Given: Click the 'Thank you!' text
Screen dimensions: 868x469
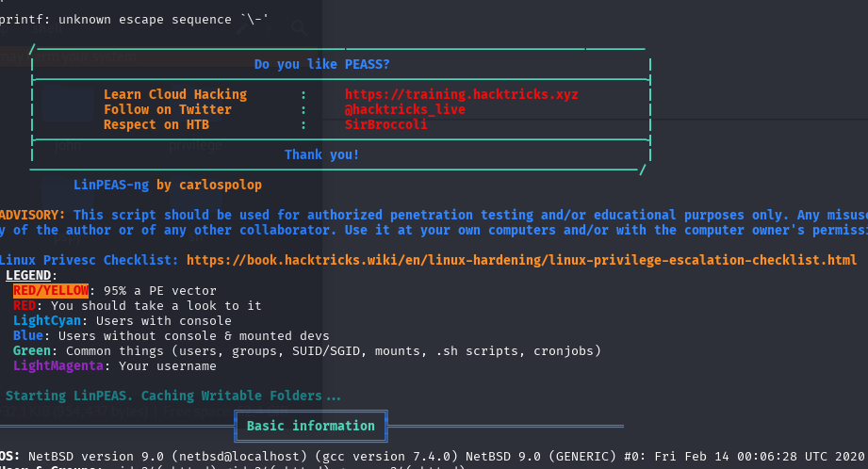Looking at the screenshot, I should [x=321, y=154].
